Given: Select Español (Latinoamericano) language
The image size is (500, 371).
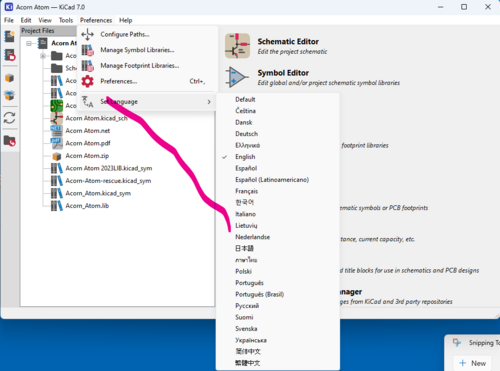Looking at the screenshot, I should [x=278, y=180].
